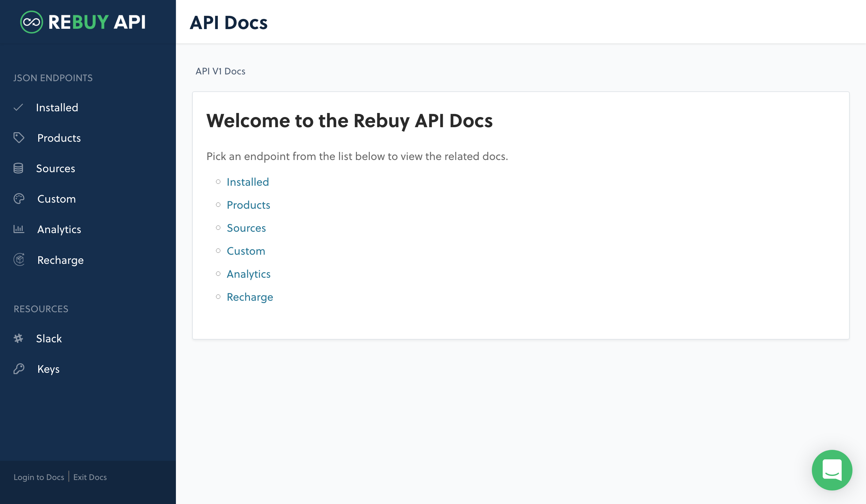The width and height of the screenshot is (866, 504).
Task: Open Recharge in the sidebar menu
Action: 61,260
